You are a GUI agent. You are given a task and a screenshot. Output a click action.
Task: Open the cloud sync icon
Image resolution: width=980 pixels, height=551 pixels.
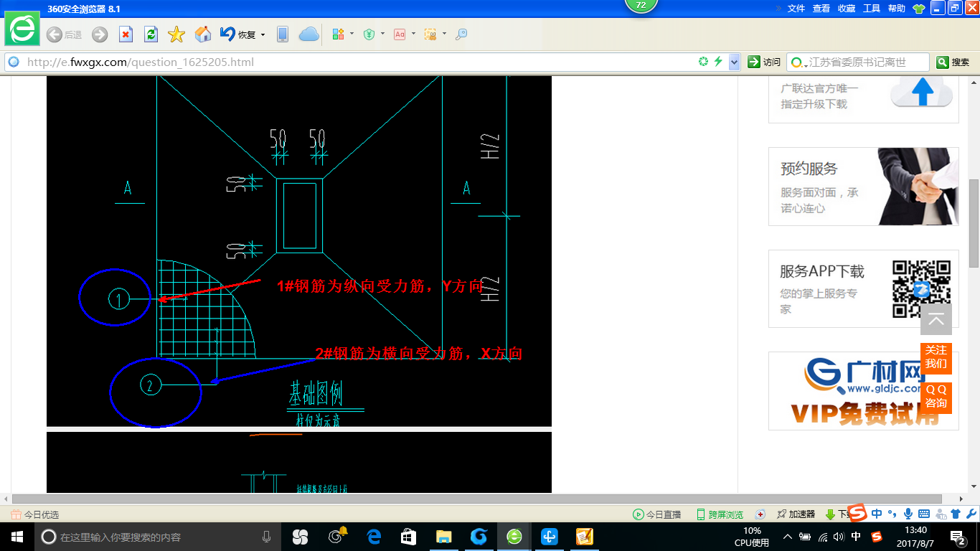pos(308,34)
